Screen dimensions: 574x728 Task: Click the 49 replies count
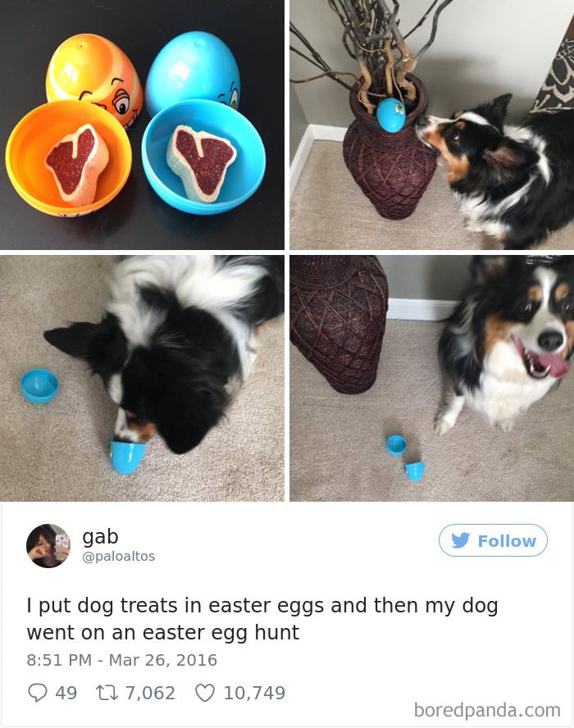point(66,693)
